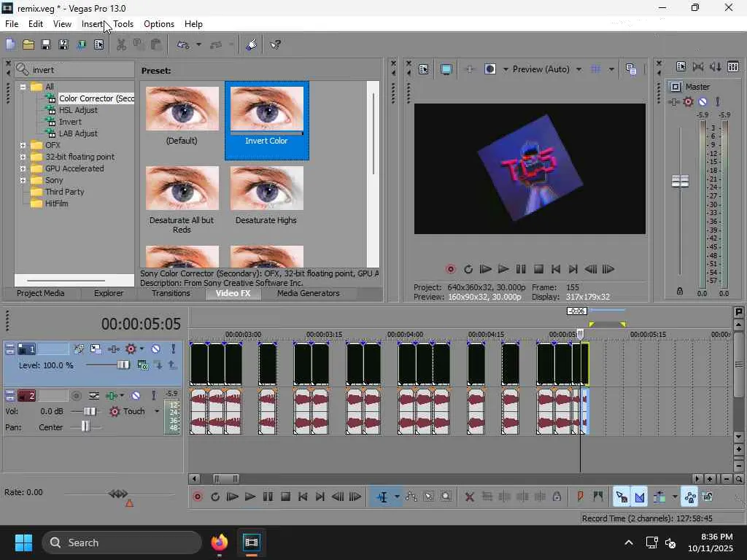
Task: Click Stop in the timeline transport bar
Action: [x=285, y=497]
